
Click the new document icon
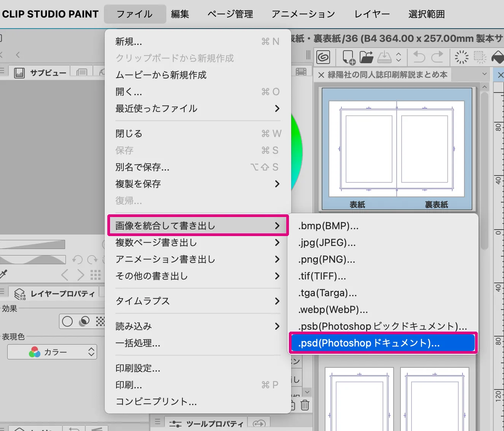(x=348, y=57)
